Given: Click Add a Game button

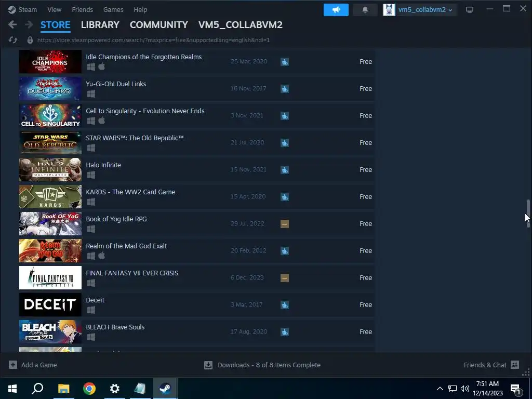Looking at the screenshot, I should pos(33,365).
